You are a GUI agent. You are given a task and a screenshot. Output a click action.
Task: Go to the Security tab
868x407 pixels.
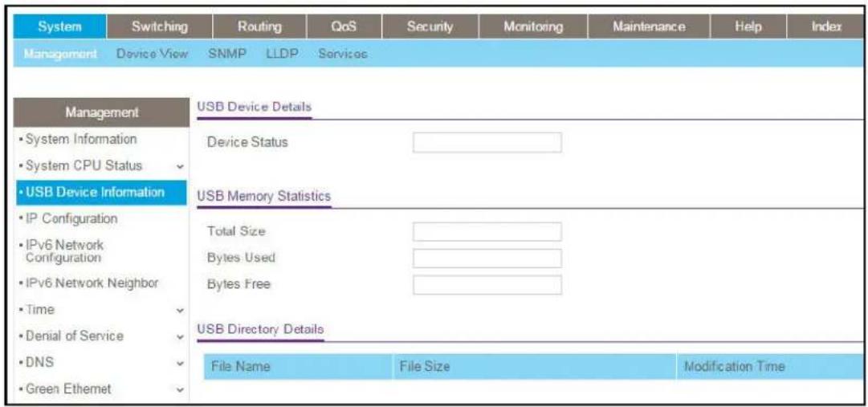430,26
